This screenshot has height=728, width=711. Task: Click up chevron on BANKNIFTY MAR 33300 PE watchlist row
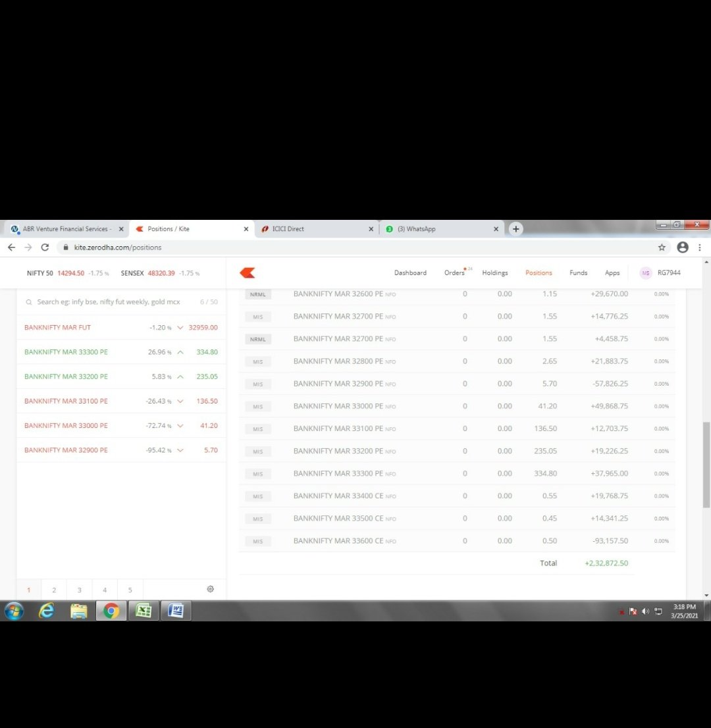click(x=180, y=352)
